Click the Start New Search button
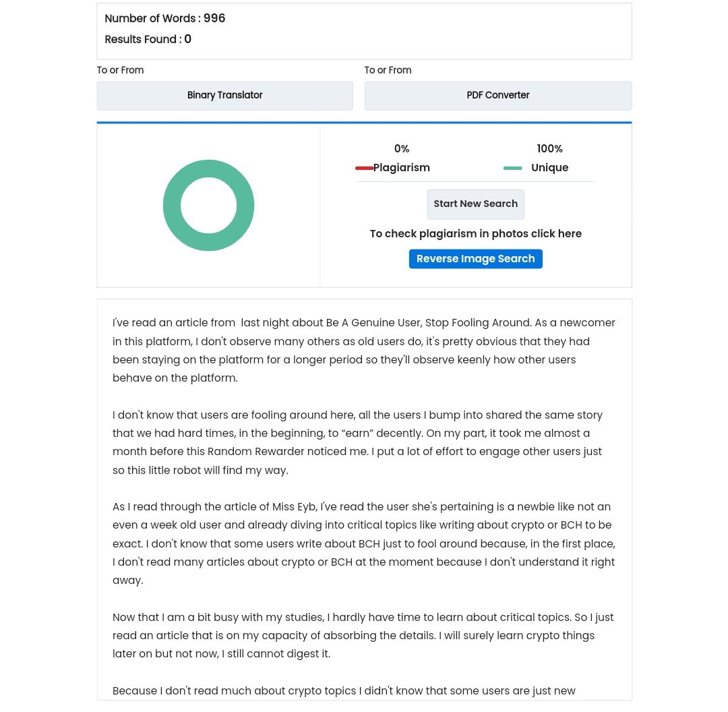 coord(475,204)
